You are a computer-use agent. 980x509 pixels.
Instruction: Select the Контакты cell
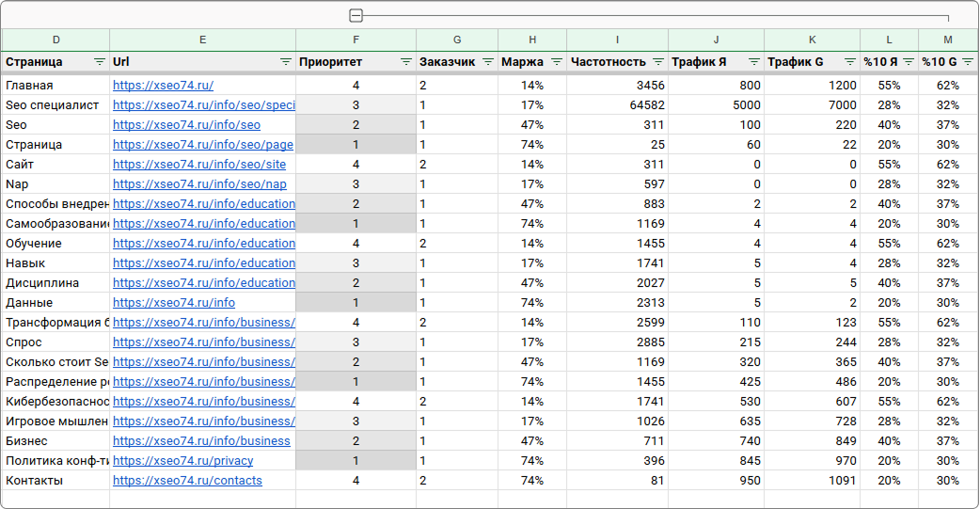tap(56, 480)
